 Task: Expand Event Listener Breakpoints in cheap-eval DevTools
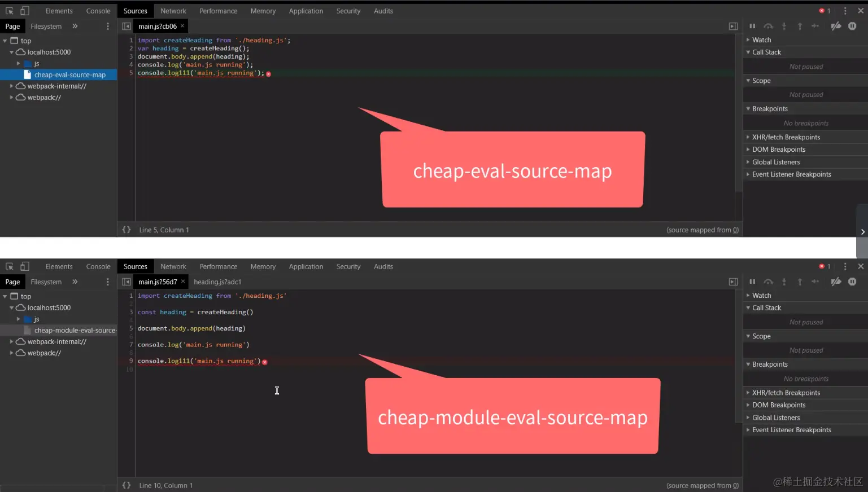(x=748, y=174)
